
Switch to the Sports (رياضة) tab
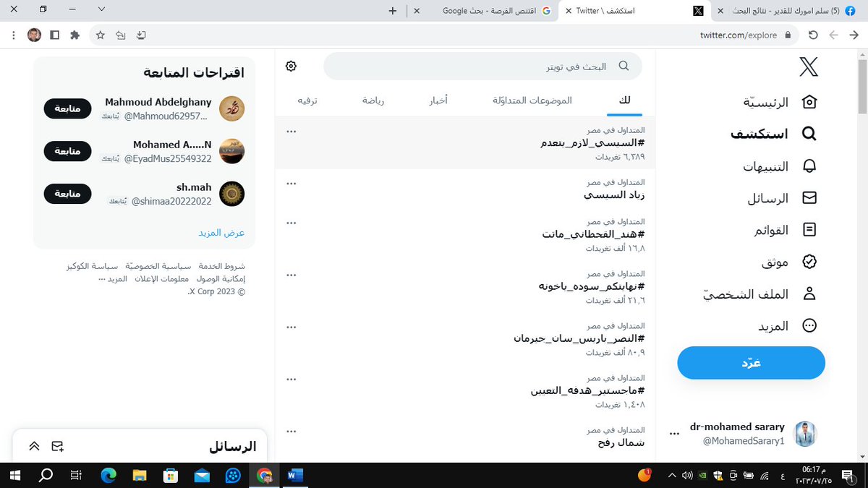coord(373,100)
